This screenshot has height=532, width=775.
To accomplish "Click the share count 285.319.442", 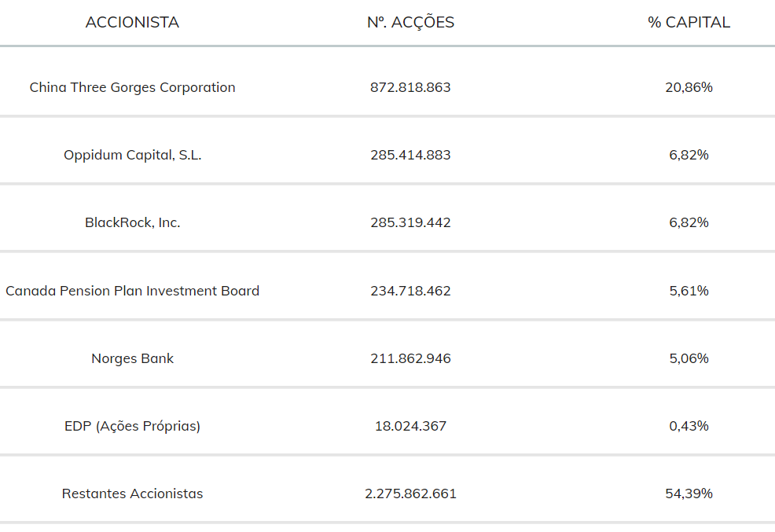I will [x=410, y=222].
